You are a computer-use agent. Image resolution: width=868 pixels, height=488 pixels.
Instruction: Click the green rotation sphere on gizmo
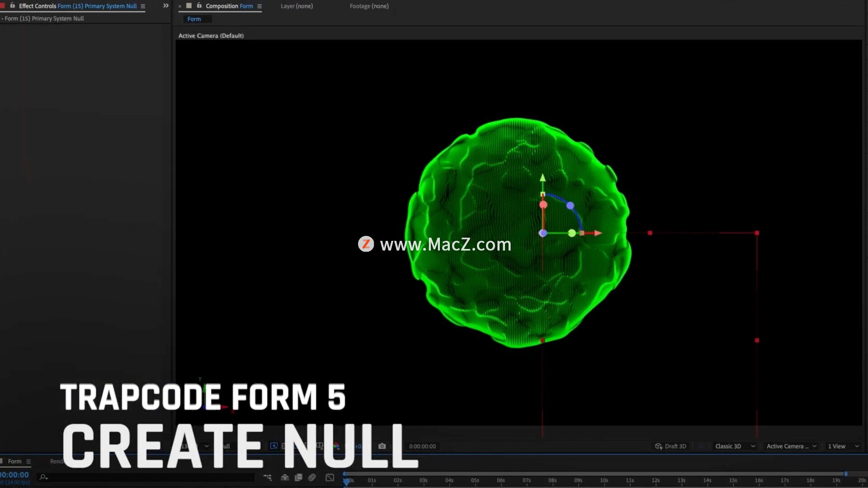click(x=572, y=233)
